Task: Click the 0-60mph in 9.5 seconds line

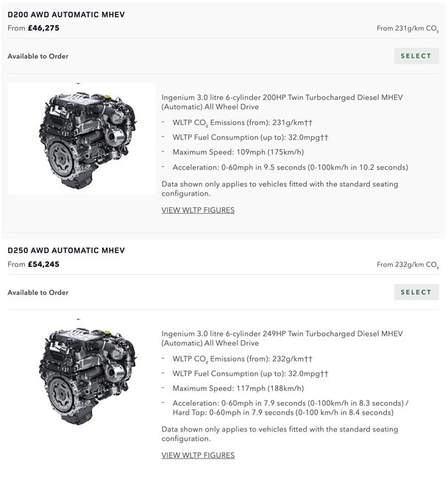Action: click(x=291, y=168)
